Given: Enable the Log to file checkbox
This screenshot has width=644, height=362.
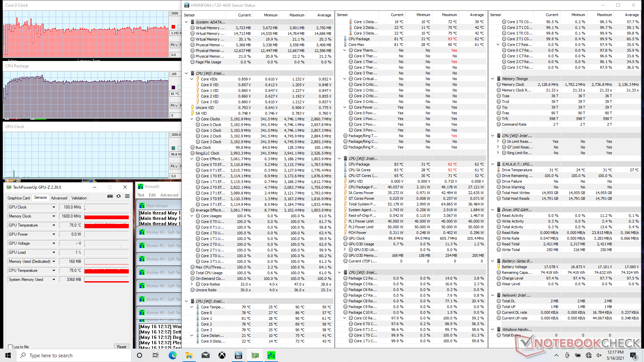Looking at the screenshot, I should click(10, 347).
